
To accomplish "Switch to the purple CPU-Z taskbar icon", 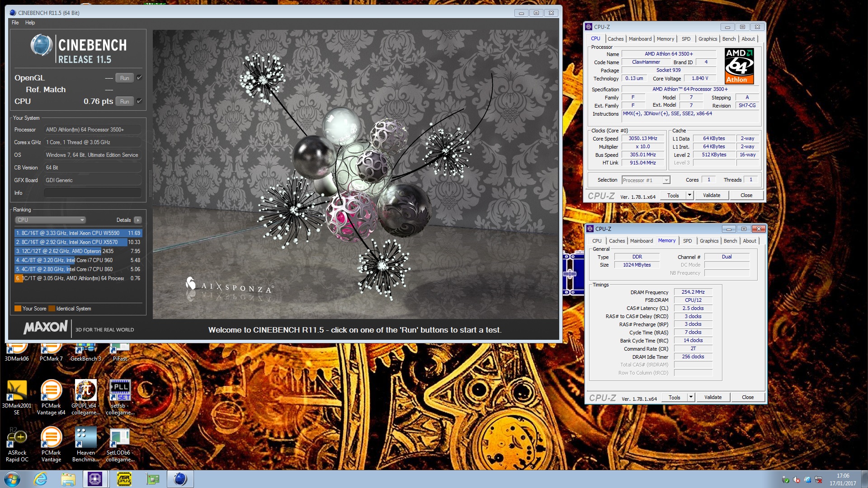I will point(95,479).
